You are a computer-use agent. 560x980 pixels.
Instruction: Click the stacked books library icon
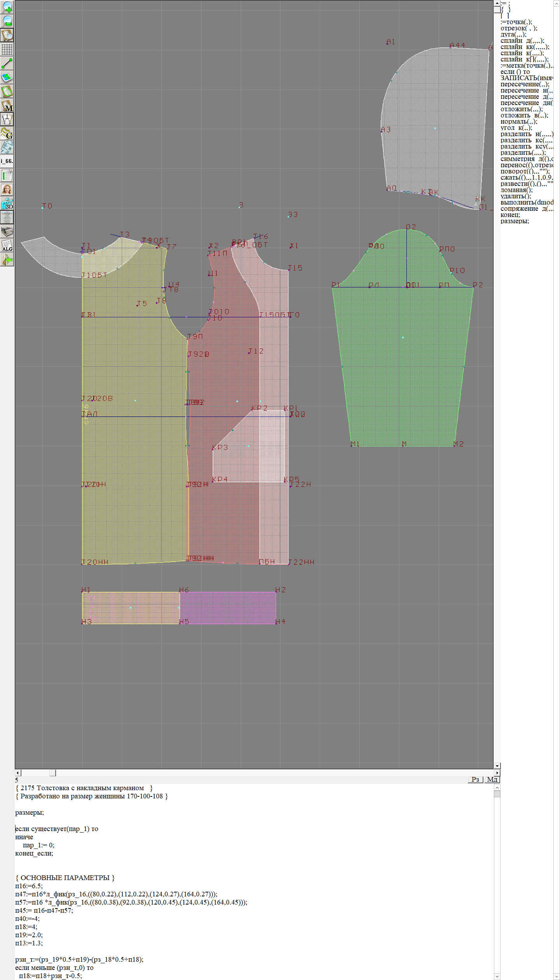[7, 232]
